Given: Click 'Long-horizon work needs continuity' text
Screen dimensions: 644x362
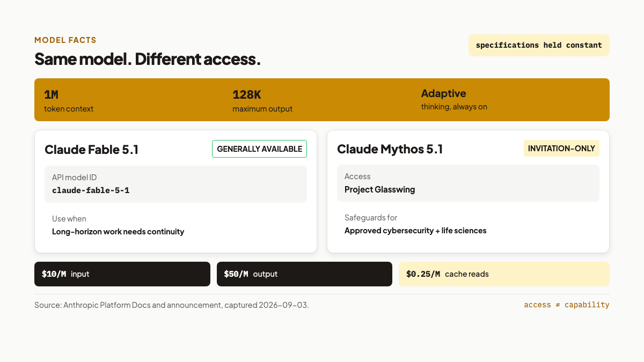Looking at the screenshot, I should [x=118, y=232].
